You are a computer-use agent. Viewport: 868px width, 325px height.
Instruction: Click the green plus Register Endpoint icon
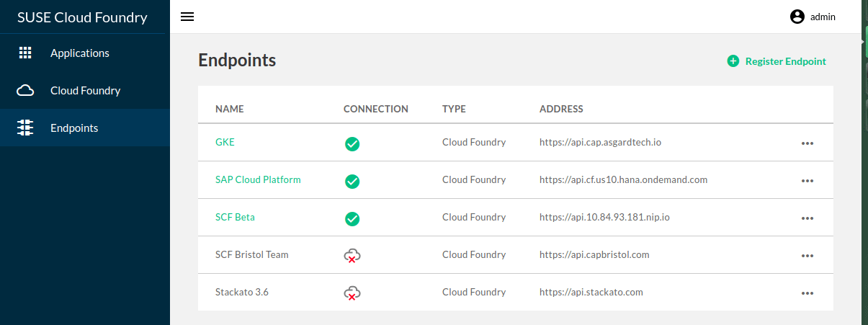[x=733, y=61]
